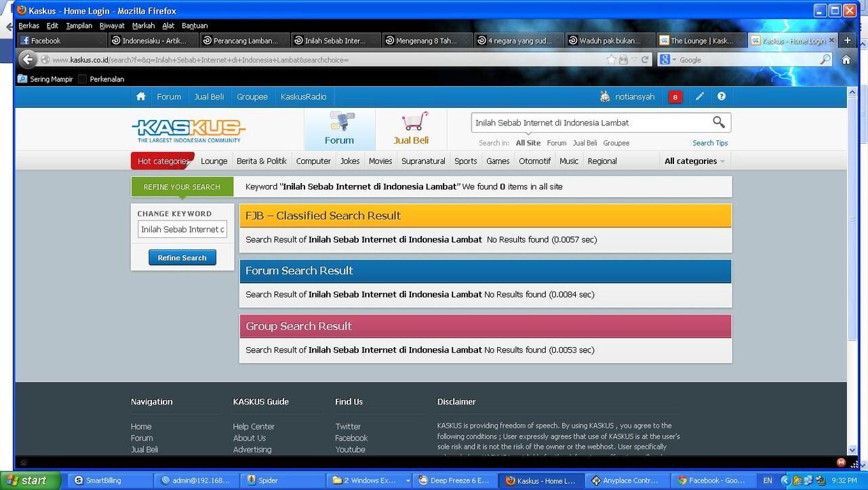
Task: Open the Otomotif category
Action: [x=535, y=161]
